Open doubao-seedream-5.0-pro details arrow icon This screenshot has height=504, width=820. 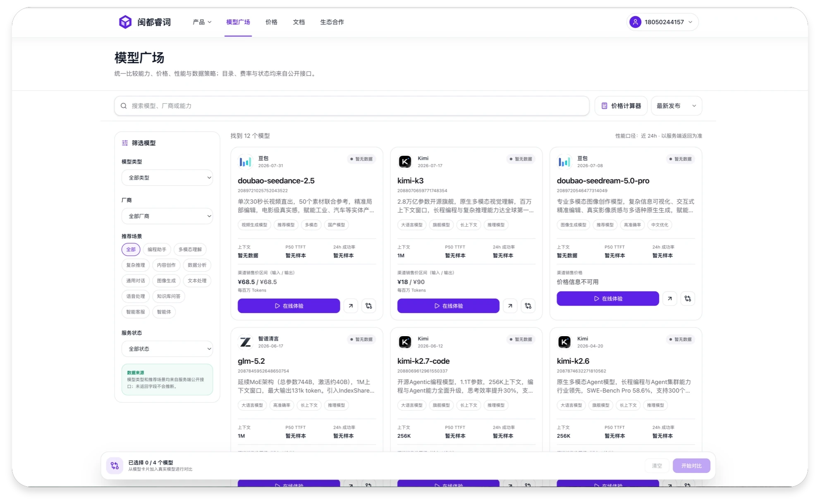670,299
